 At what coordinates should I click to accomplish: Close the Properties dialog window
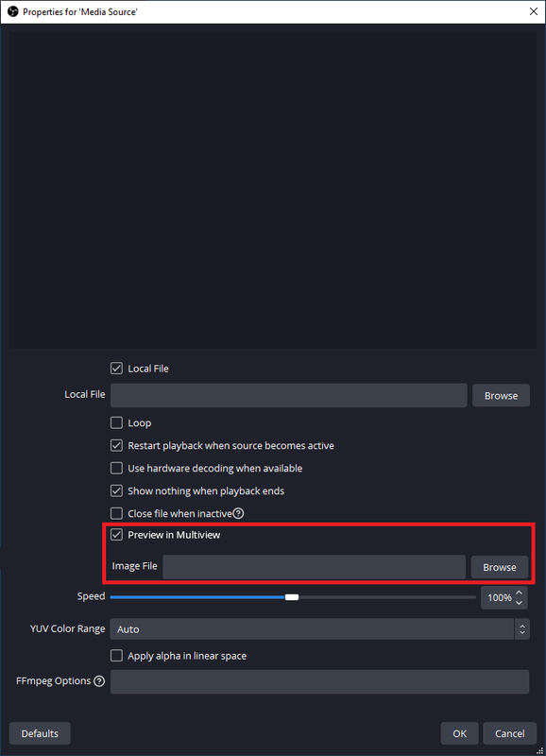point(534,11)
